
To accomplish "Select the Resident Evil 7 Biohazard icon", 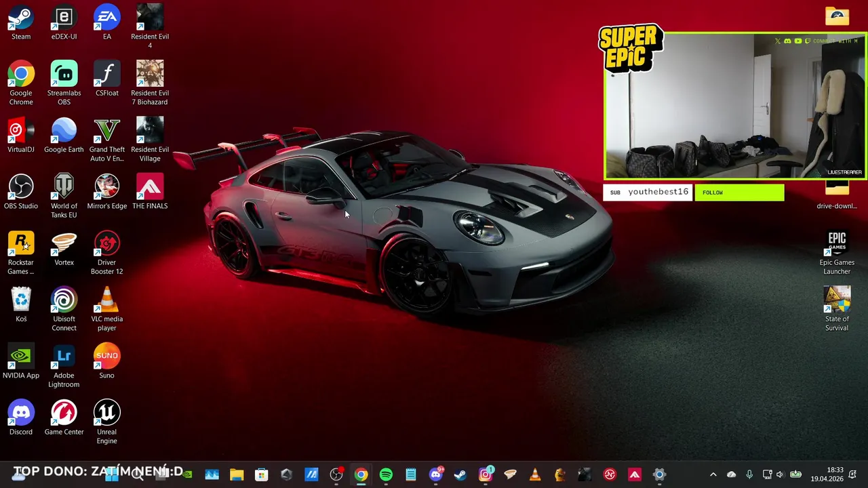I will click(150, 83).
